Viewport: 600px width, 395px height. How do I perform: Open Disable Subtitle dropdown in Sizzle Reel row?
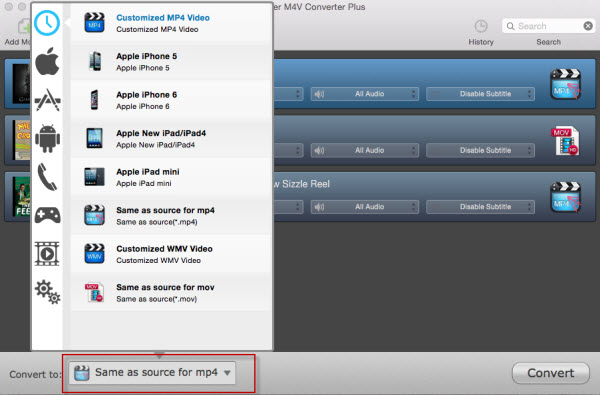[481, 207]
